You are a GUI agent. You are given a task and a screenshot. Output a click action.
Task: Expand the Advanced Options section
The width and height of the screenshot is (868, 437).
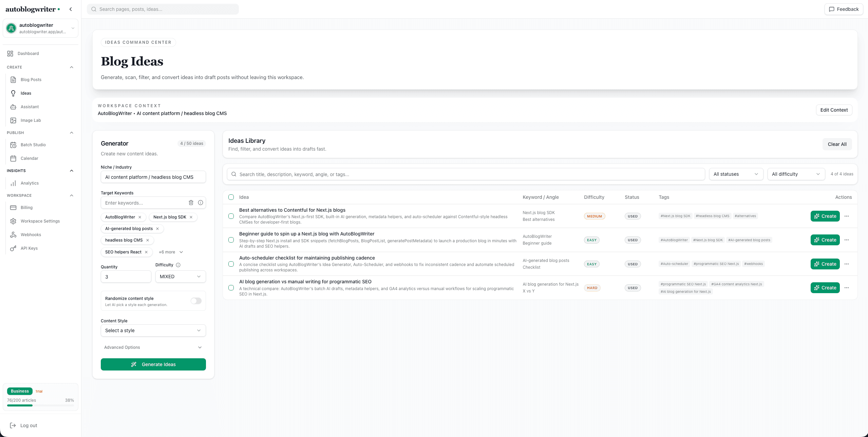click(x=153, y=347)
